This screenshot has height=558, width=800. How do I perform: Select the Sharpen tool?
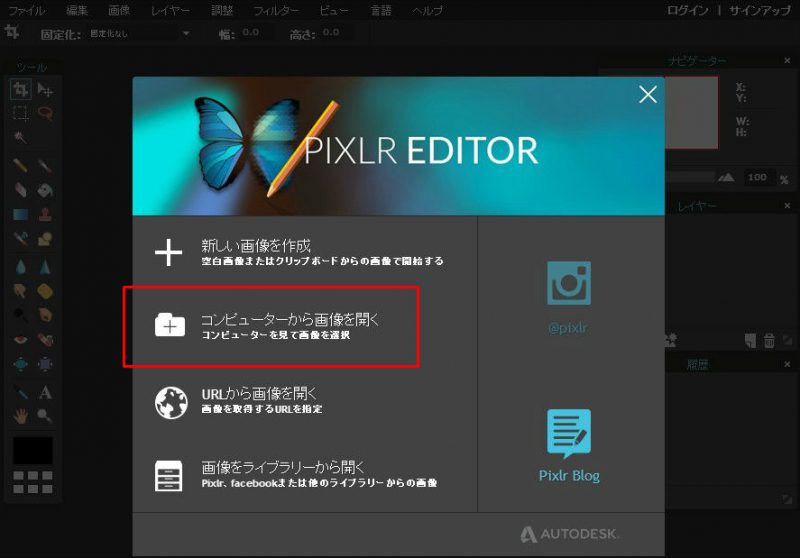click(45, 266)
